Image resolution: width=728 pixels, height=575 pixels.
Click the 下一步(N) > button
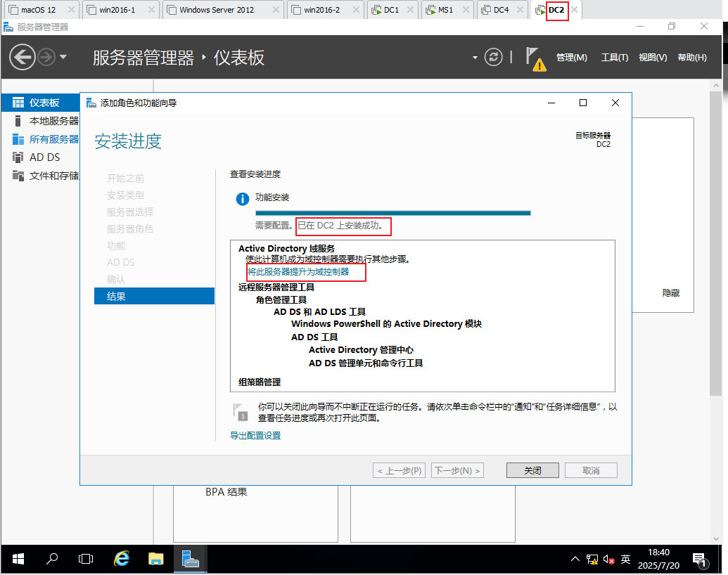tap(457, 470)
